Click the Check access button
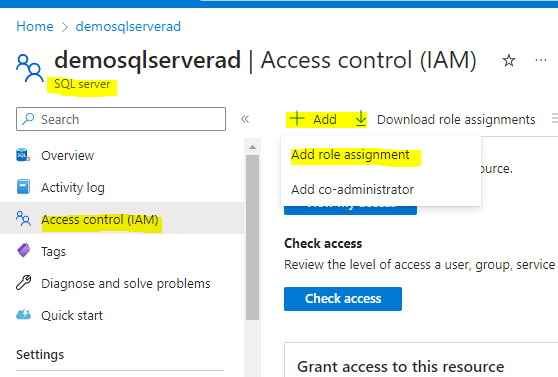Image resolution: width=558 pixels, height=377 pixels. (343, 299)
